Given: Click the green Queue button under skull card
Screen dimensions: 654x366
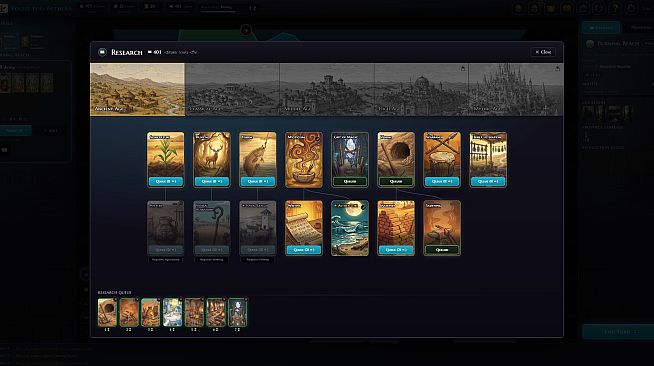Looking at the screenshot, I should click(350, 181).
